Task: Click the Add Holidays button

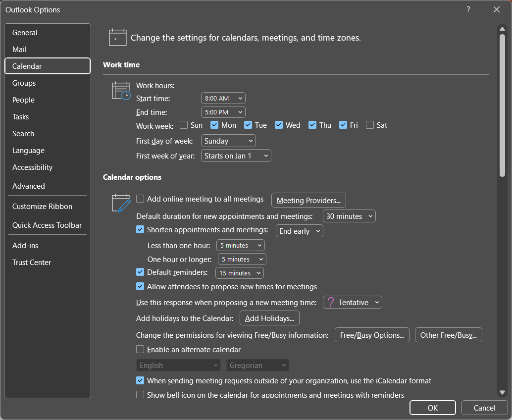Action: point(269,318)
